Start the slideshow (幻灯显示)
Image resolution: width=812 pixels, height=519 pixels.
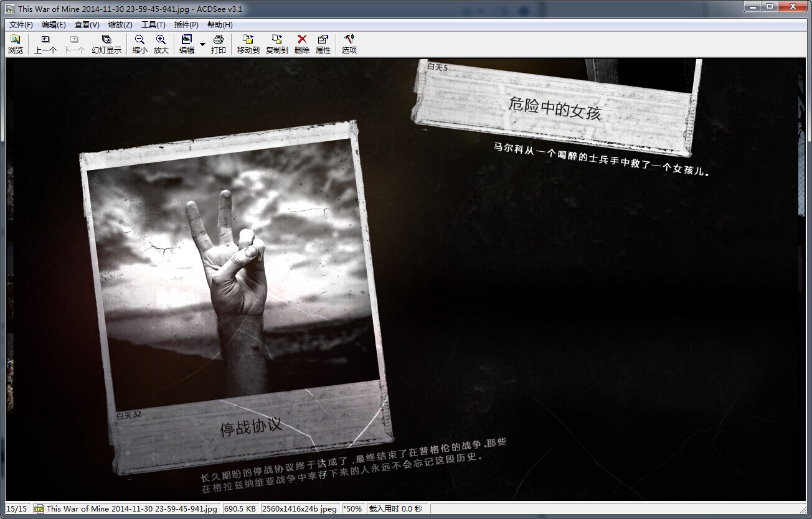[x=106, y=44]
